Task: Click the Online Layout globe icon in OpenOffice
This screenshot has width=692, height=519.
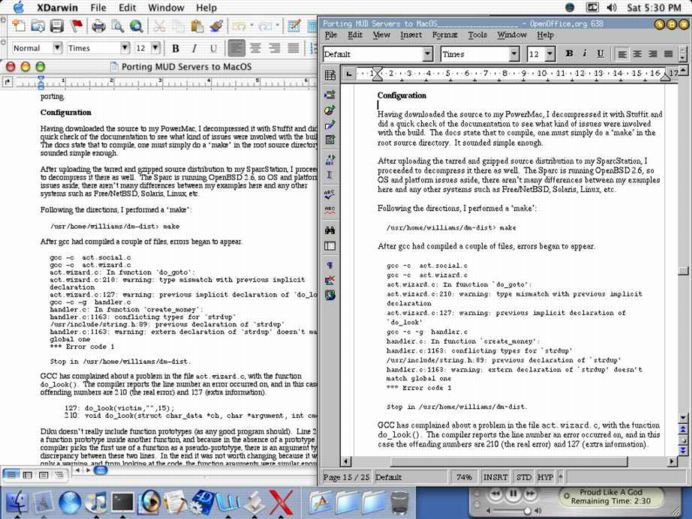Action: [330, 295]
